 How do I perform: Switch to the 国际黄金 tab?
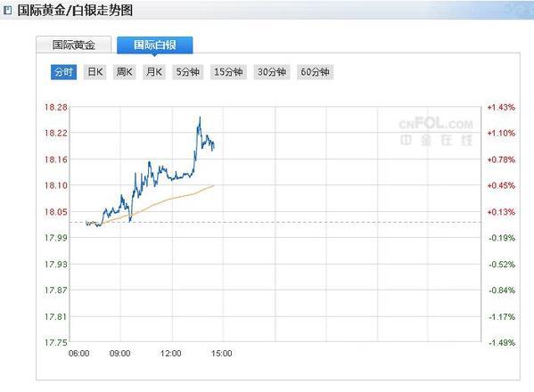point(74,45)
